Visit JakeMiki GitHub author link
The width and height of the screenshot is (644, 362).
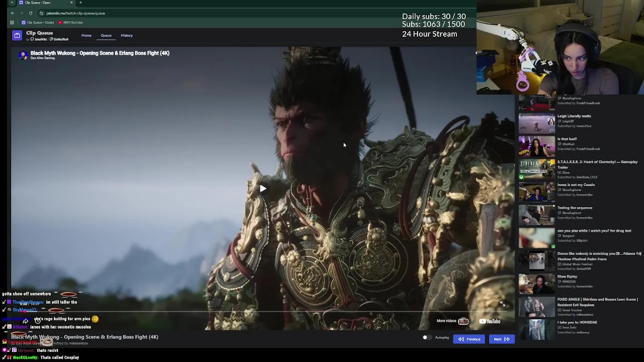[38, 39]
